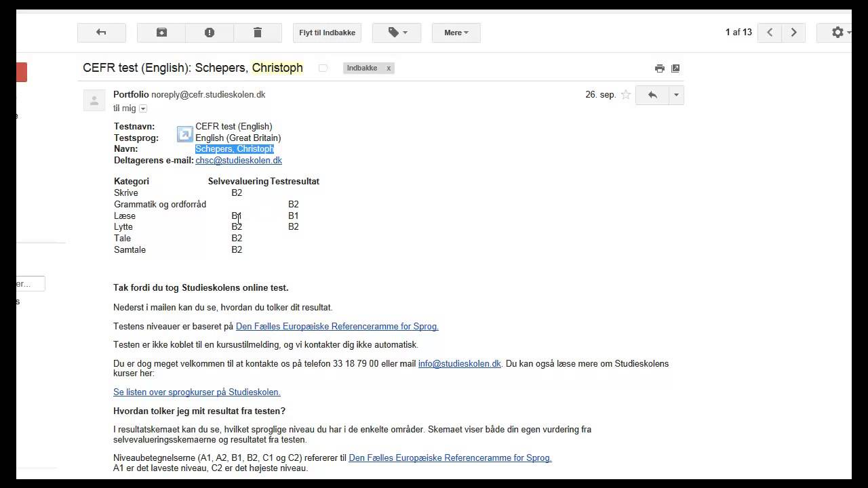868x488 pixels.
Task: Click the sidebar search field
Action: click(31, 284)
